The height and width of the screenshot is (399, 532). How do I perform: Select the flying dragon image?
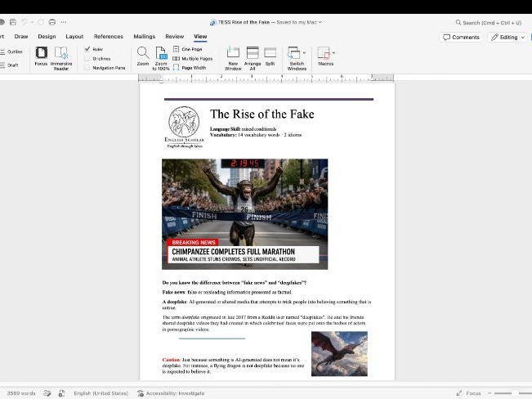tap(339, 353)
